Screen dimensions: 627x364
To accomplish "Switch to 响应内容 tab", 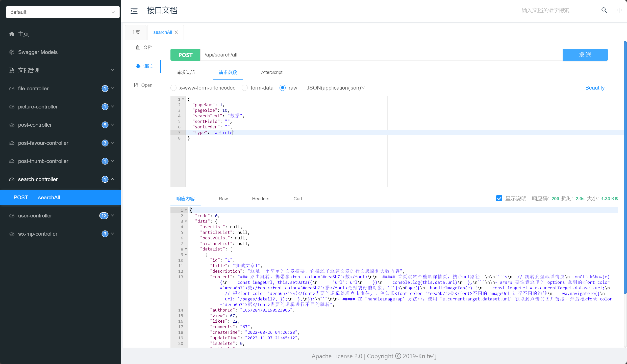I will pos(186,199).
